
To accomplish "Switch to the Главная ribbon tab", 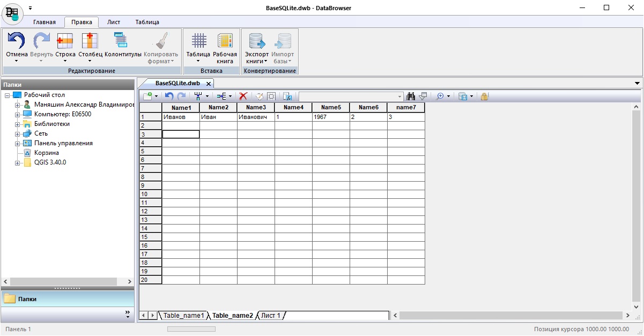I will pos(44,22).
